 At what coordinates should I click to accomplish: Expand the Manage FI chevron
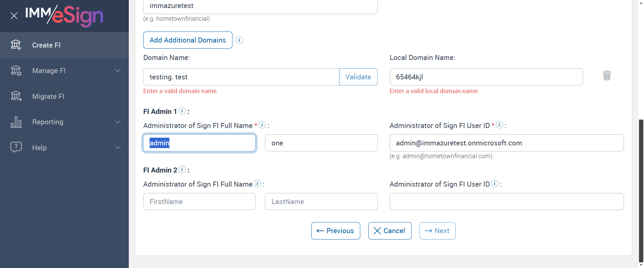click(118, 71)
